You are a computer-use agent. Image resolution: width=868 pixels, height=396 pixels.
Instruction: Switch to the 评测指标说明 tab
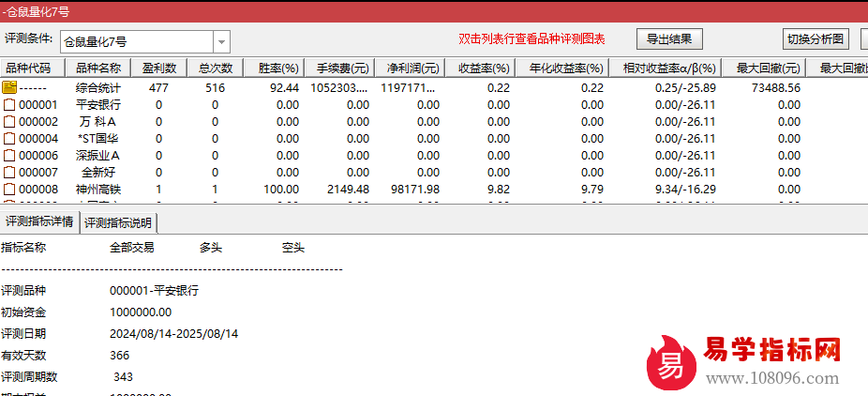click(x=119, y=223)
